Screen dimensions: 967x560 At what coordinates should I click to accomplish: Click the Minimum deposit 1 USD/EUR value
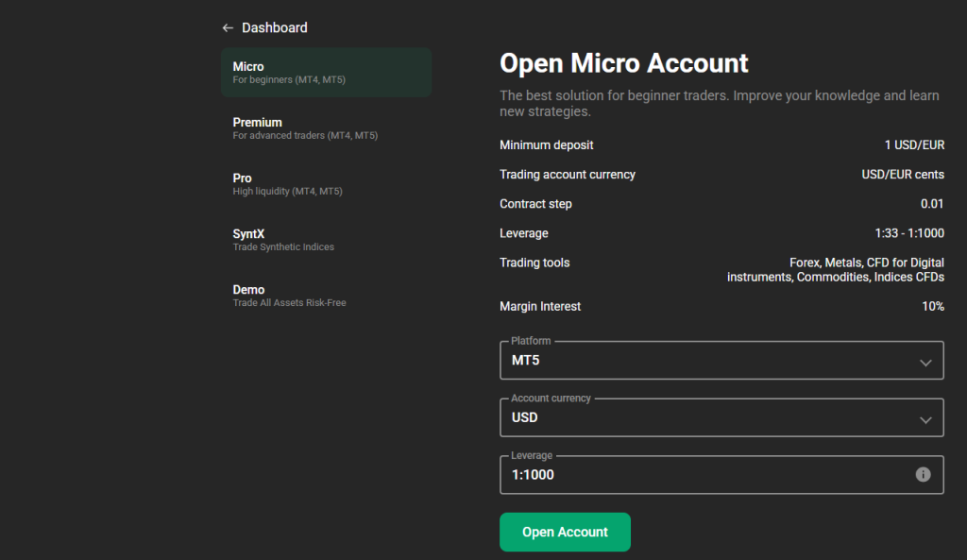913,144
